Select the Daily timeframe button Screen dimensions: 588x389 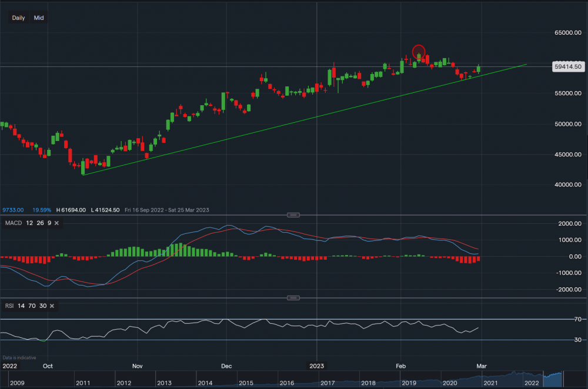point(18,18)
